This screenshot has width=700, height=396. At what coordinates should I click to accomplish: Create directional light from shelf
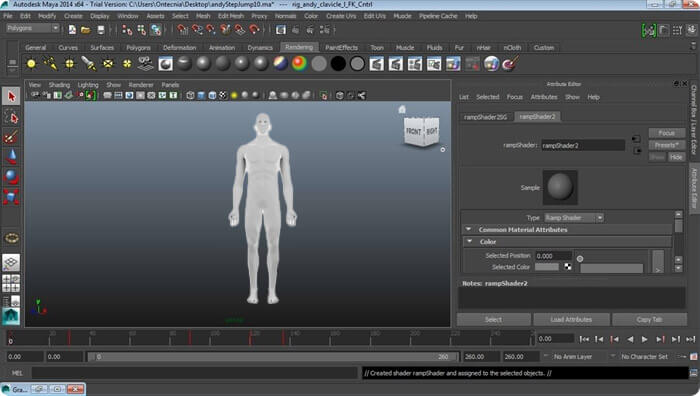click(50, 64)
